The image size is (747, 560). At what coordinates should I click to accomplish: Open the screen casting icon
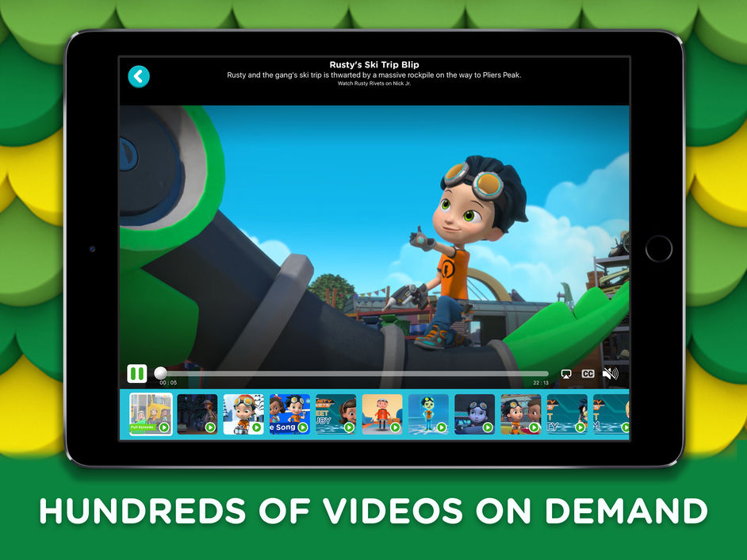tap(566, 373)
